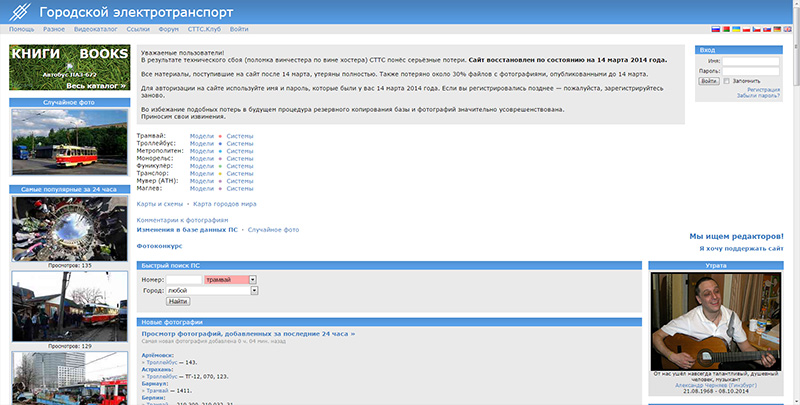Image resolution: width=800 pixels, height=405 pixels.
Task: Open Системы link for Транслор
Action: (x=240, y=173)
